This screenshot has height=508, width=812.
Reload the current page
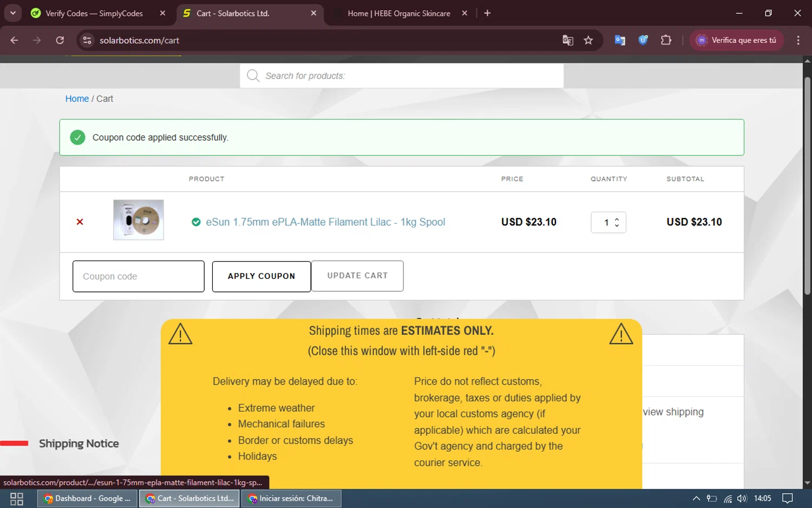tap(60, 40)
